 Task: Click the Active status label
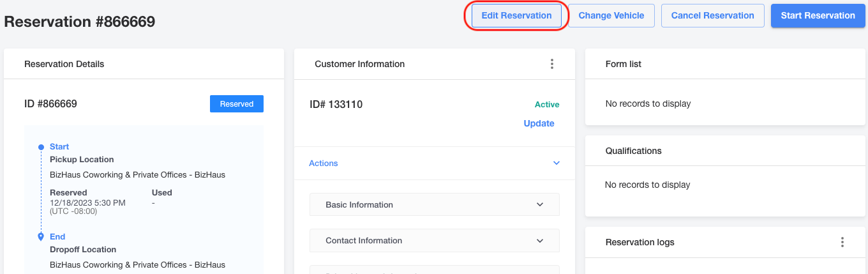point(547,105)
